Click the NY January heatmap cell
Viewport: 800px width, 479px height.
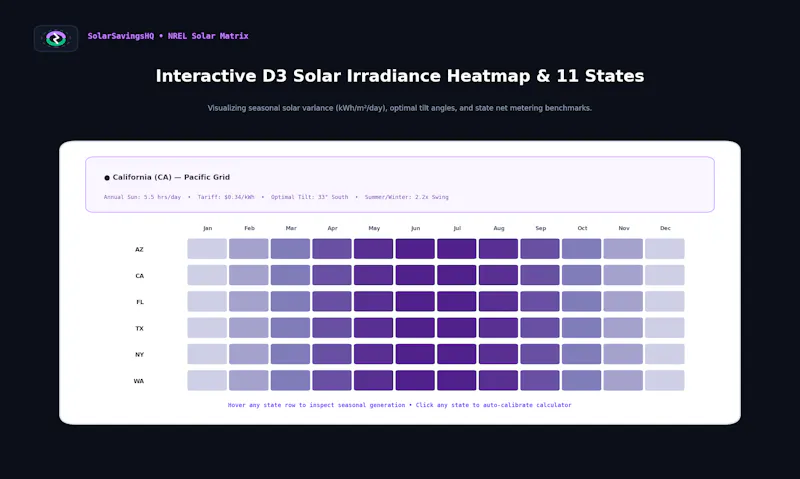207,354
